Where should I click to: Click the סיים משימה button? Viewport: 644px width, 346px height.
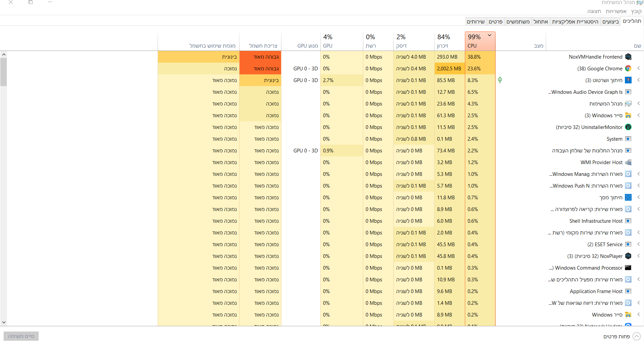click(x=21, y=336)
